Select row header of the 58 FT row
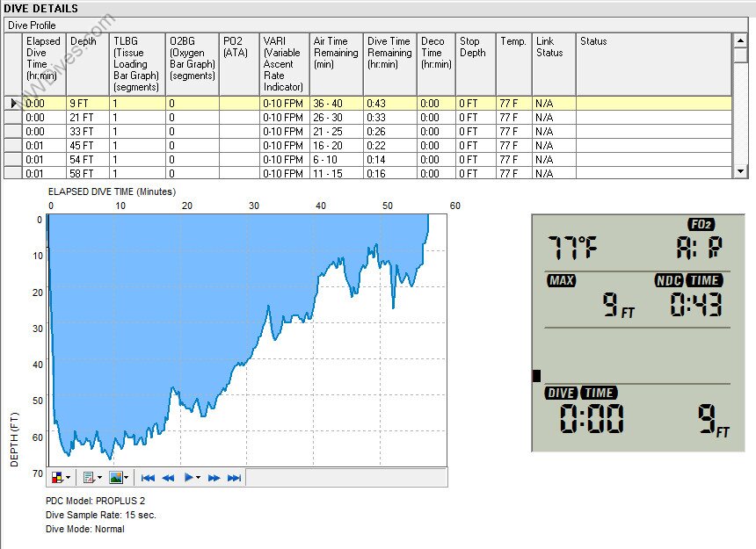Screen dimensions: 756x549 click(x=12, y=174)
